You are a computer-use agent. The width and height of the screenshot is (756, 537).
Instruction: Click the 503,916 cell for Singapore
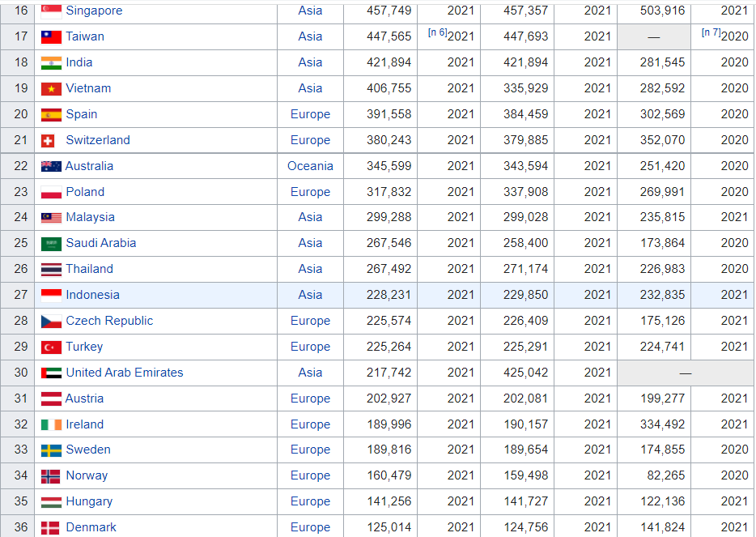662,11
